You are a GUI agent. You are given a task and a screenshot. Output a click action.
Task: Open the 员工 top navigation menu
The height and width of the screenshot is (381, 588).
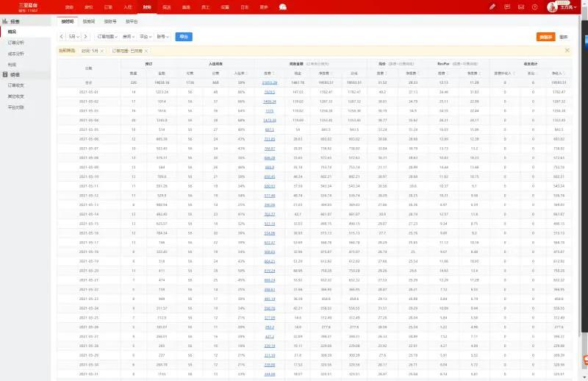(206, 7)
